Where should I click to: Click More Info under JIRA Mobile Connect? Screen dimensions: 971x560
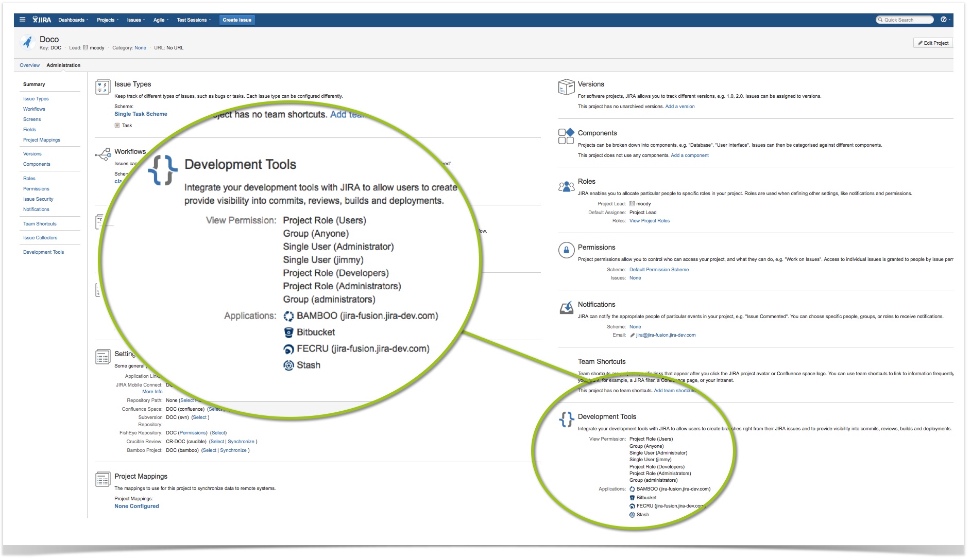click(x=152, y=392)
